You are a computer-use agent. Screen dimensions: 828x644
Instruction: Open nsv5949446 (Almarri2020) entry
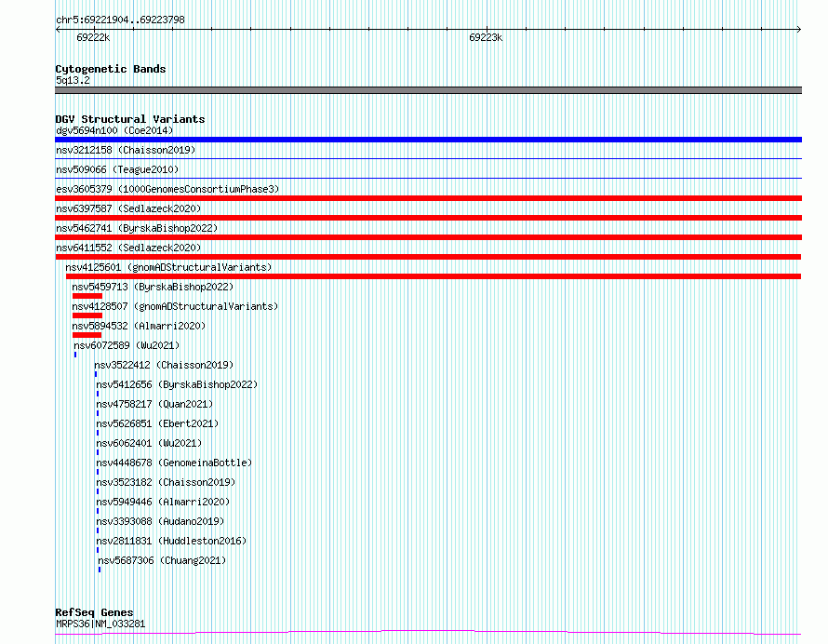(163, 502)
